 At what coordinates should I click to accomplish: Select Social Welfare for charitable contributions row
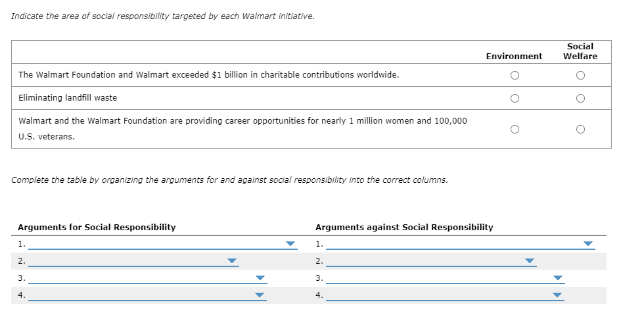tap(580, 75)
